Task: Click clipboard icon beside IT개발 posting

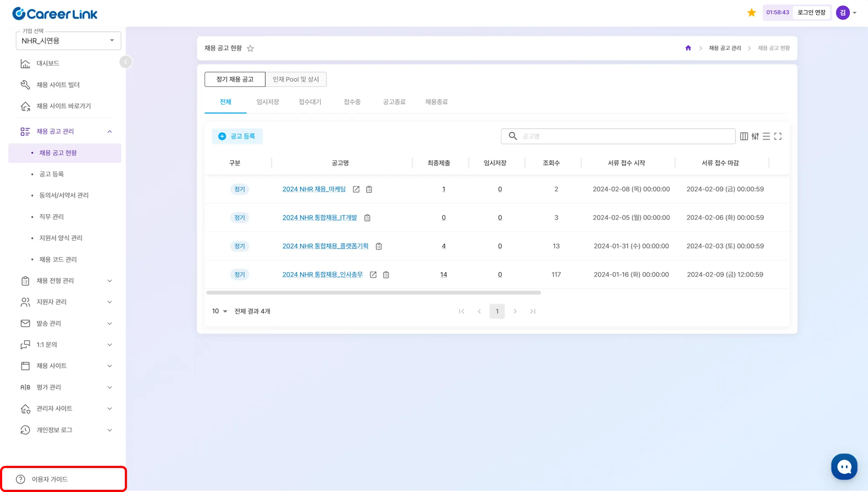Action: (367, 218)
